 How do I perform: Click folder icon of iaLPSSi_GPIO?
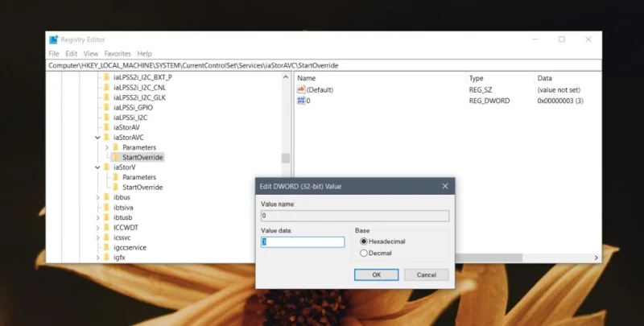107,107
